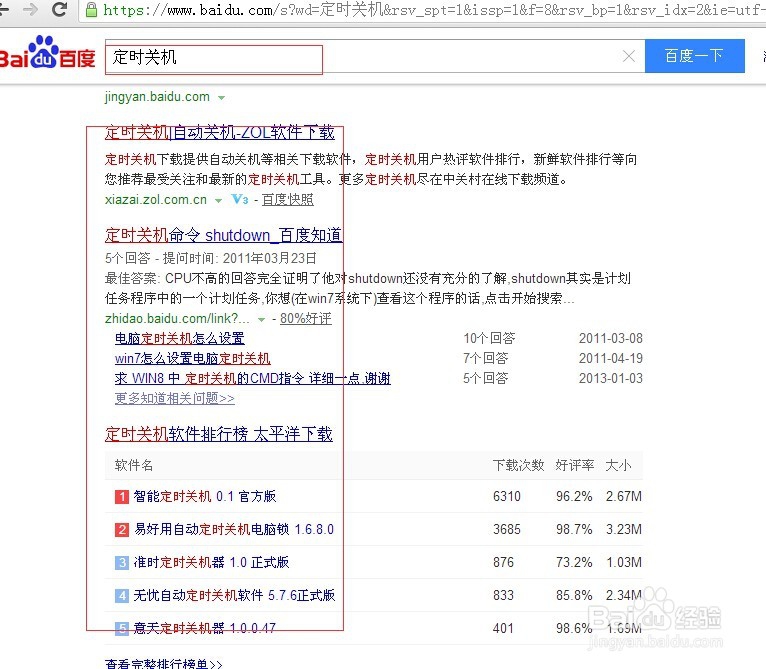Click the 80%好评 rating link
766x669 pixels.
[306, 319]
